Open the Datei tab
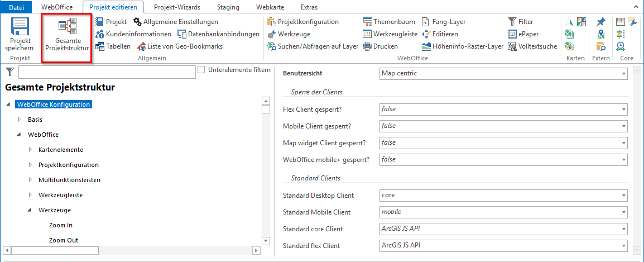The height and width of the screenshot is (262, 644). [16, 7]
